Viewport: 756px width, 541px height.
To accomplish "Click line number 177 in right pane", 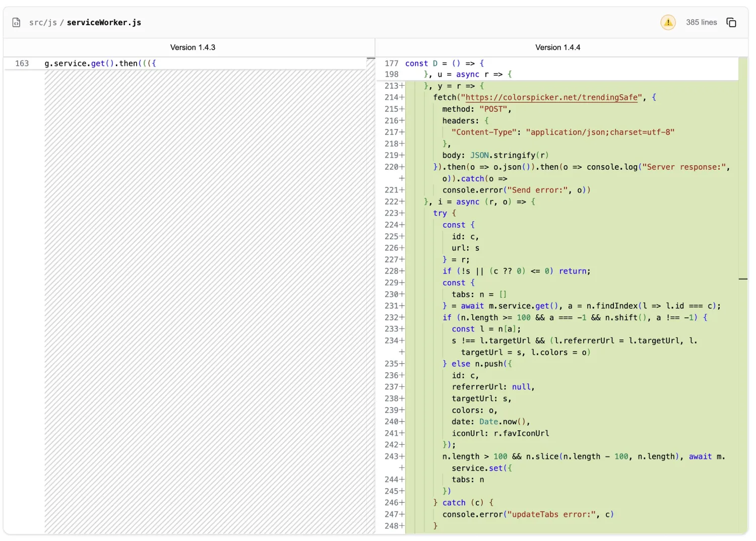I will click(391, 63).
